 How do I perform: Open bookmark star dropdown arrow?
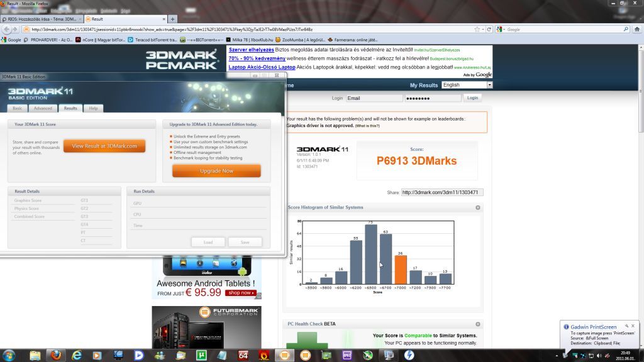[x=483, y=30]
